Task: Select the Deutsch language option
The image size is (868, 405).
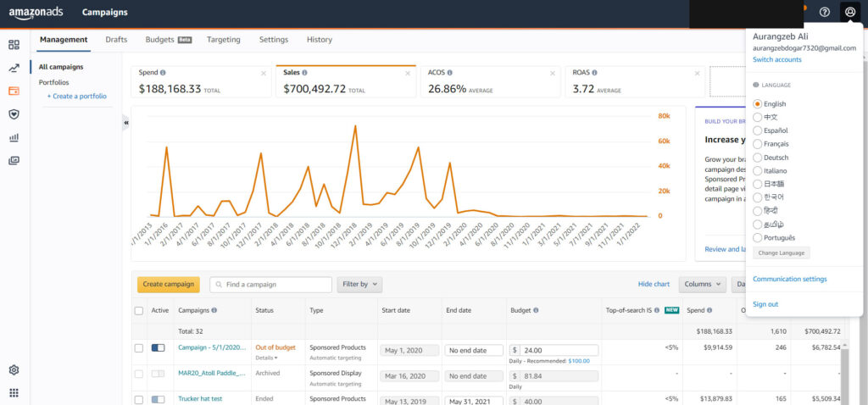Action: (x=757, y=158)
